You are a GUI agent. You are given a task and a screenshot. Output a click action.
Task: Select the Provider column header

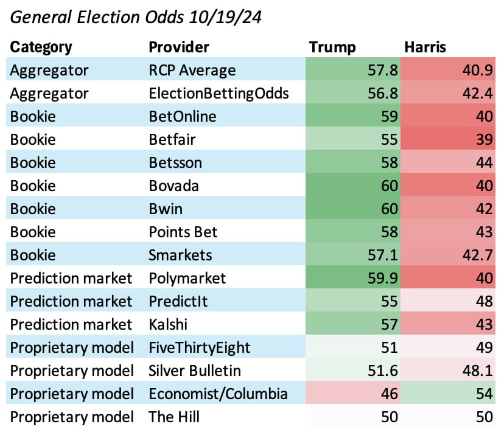(x=179, y=47)
